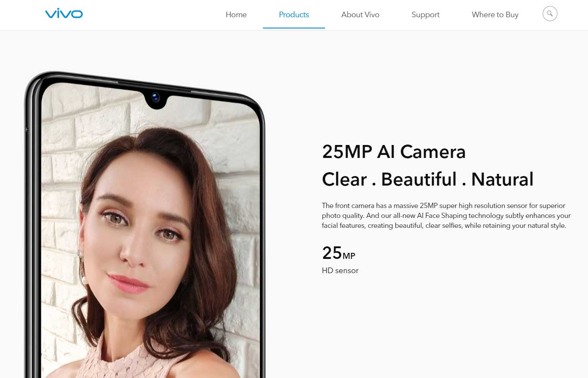Screen dimensions: 588x378
Task: Select the Products tab
Action: pyautogui.click(x=294, y=15)
